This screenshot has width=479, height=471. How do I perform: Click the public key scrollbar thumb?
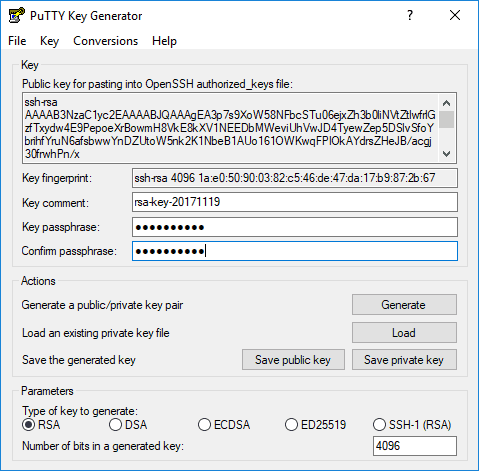click(x=446, y=120)
